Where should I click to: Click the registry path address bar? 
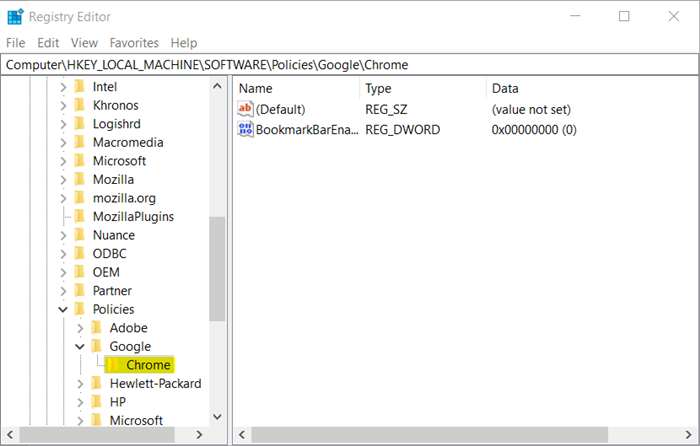(x=350, y=65)
